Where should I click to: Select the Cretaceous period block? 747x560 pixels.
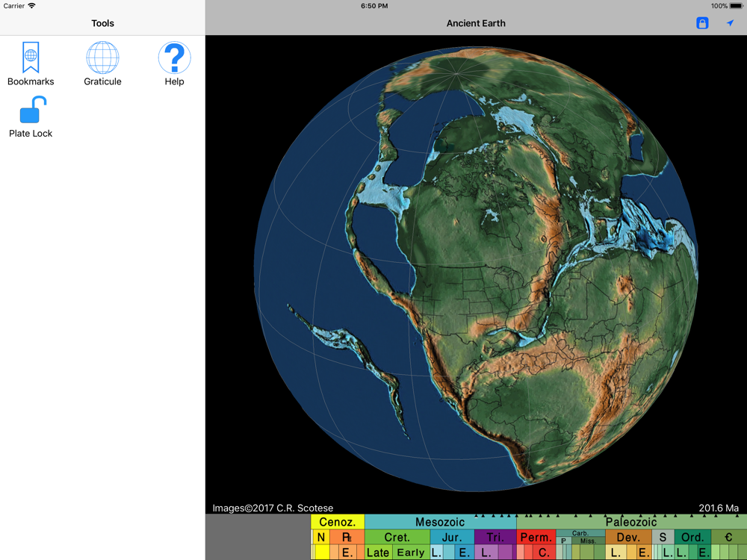click(397, 537)
